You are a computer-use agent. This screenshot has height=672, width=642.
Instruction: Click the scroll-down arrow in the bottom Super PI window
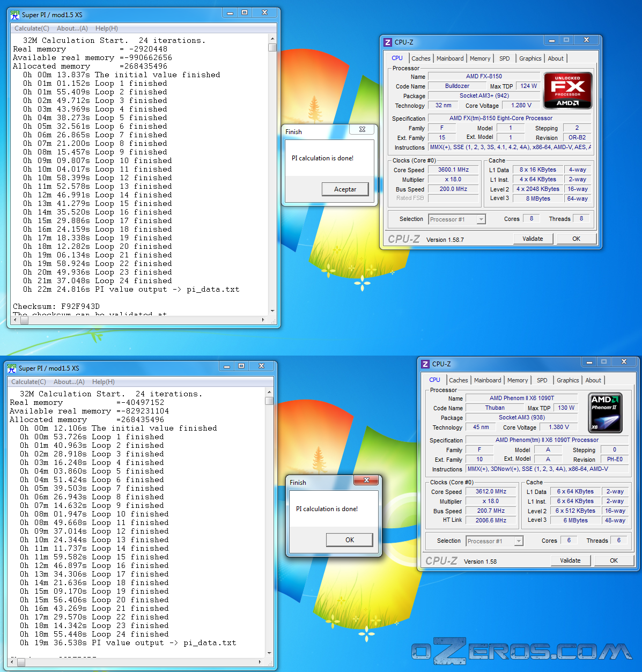point(269,653)
